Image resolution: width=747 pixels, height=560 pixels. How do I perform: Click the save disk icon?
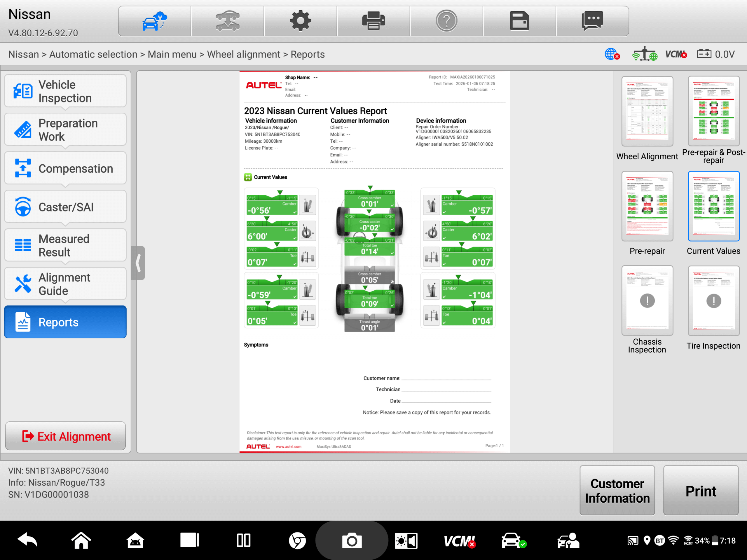[x=519, y=21]
